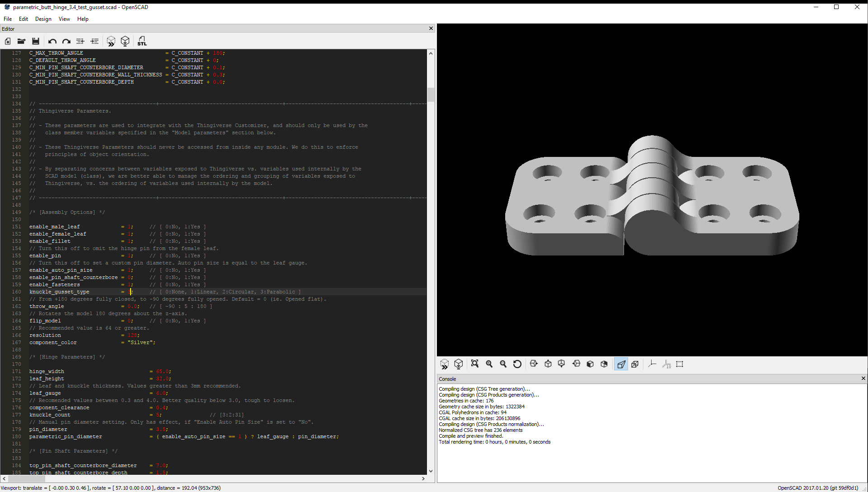Click the Render icon in the editor toolbar

pyautogui.click(x=125, y=41)
